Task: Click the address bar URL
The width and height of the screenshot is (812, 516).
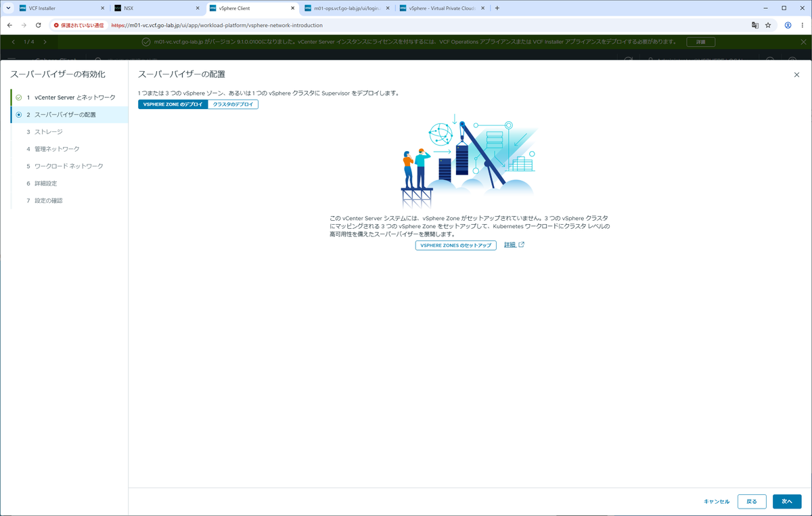Action: [x=217, y=25]
